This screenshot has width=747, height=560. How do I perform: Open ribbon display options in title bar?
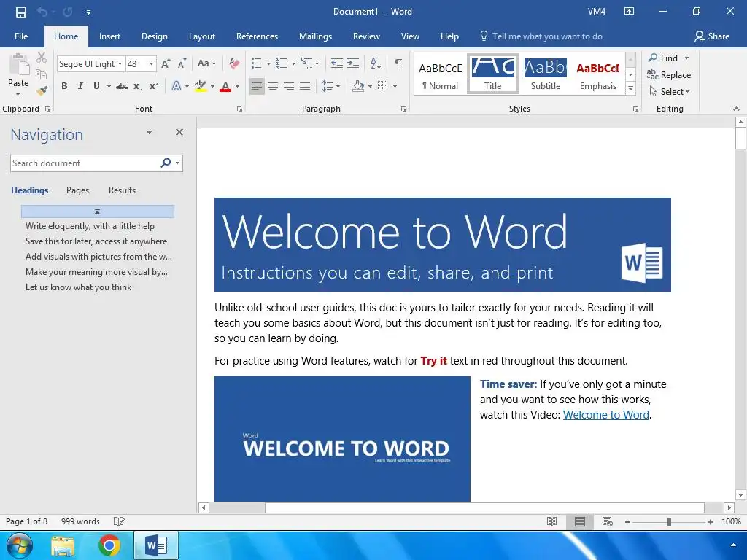(x=630, y=12)
